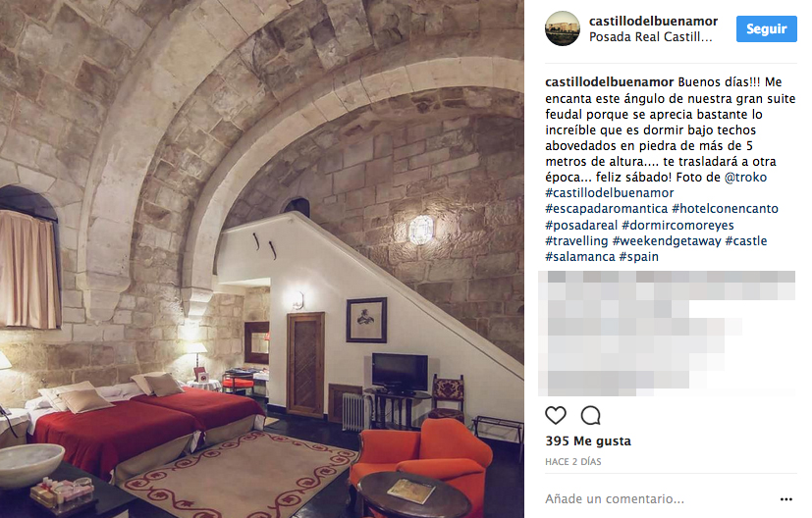Open the castillodelbuenamor username in the header
This screenshot has width=812, height=518.
653,22
